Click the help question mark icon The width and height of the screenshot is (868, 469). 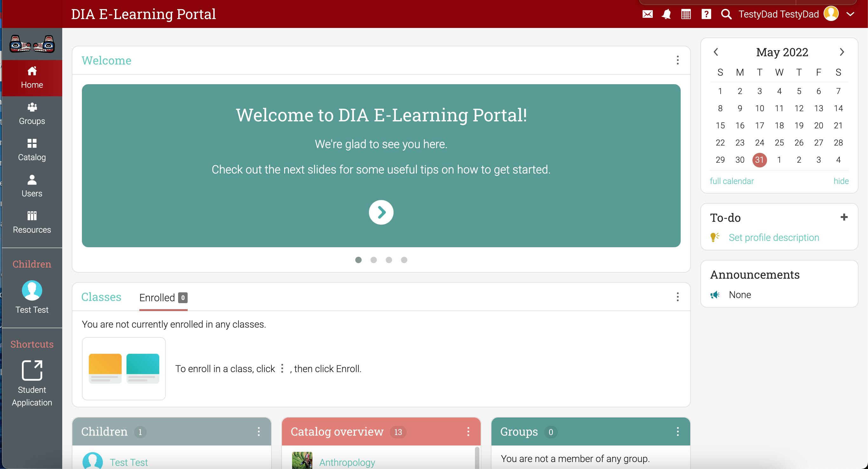point(706,14)
